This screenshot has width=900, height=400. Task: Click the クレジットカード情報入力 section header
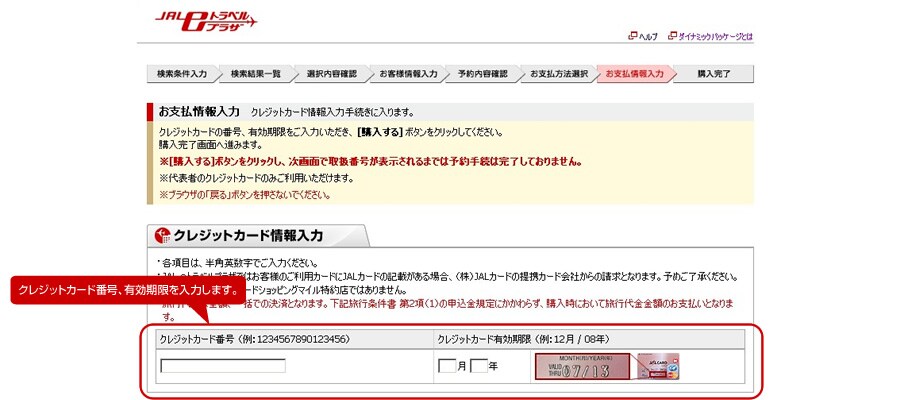pos(248,236)
